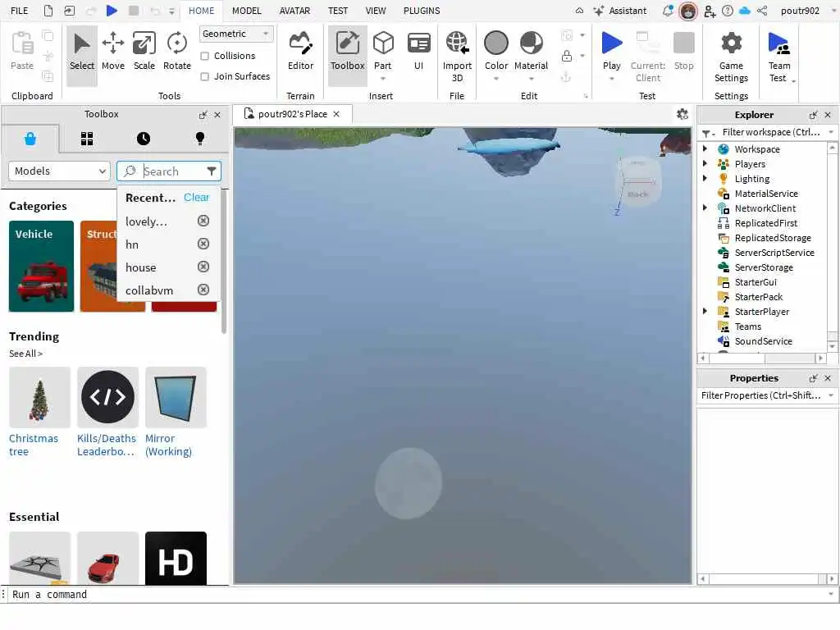Open the Vehicle category card

pyautogui.click(x=41, y=267)
